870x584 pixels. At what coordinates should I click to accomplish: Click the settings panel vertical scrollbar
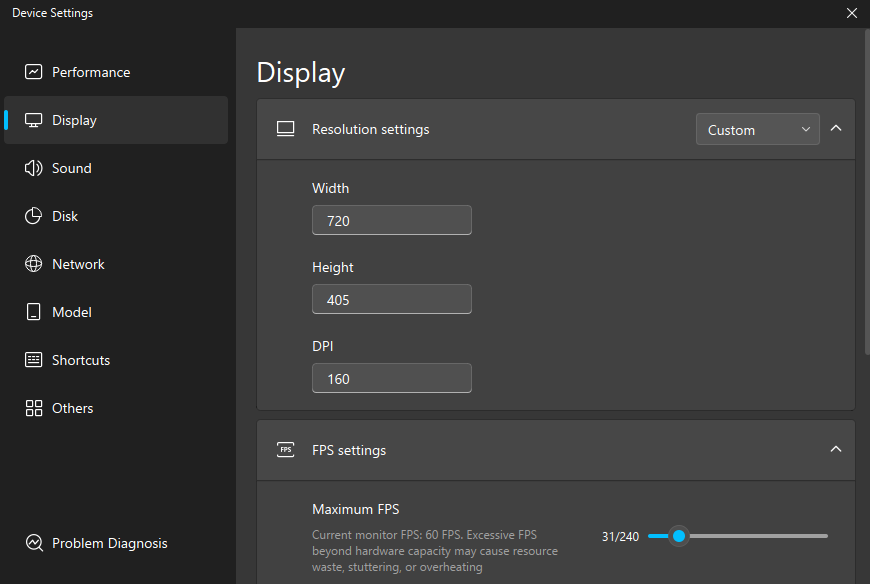click(x=867, y=191)
